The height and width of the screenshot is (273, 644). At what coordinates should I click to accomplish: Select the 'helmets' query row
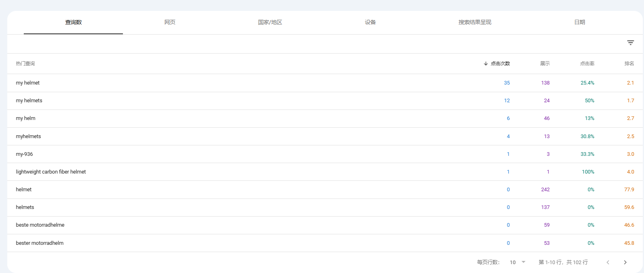325,207
